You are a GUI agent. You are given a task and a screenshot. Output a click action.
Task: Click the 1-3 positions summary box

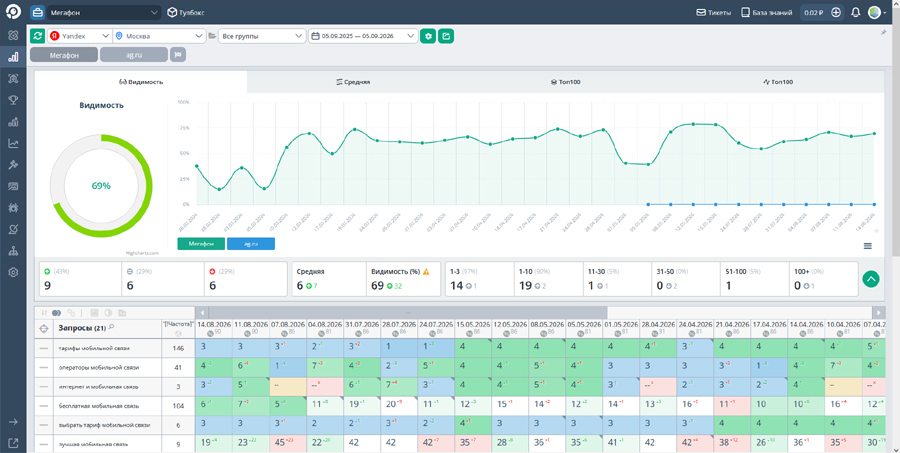[x=480, y=279]
